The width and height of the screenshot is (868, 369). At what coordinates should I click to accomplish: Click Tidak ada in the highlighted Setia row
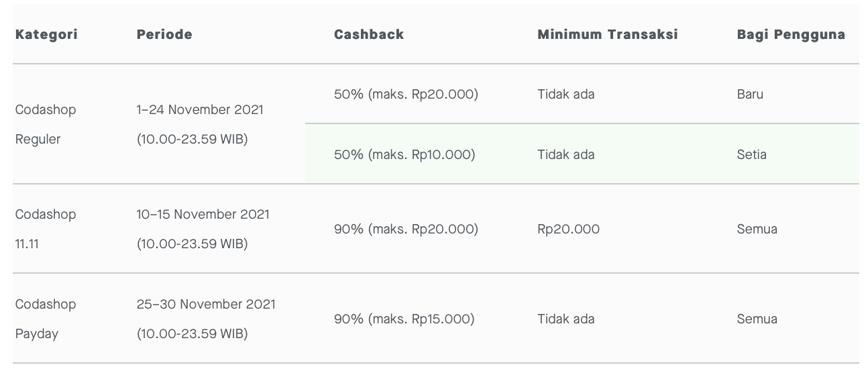tap(565, 154)
